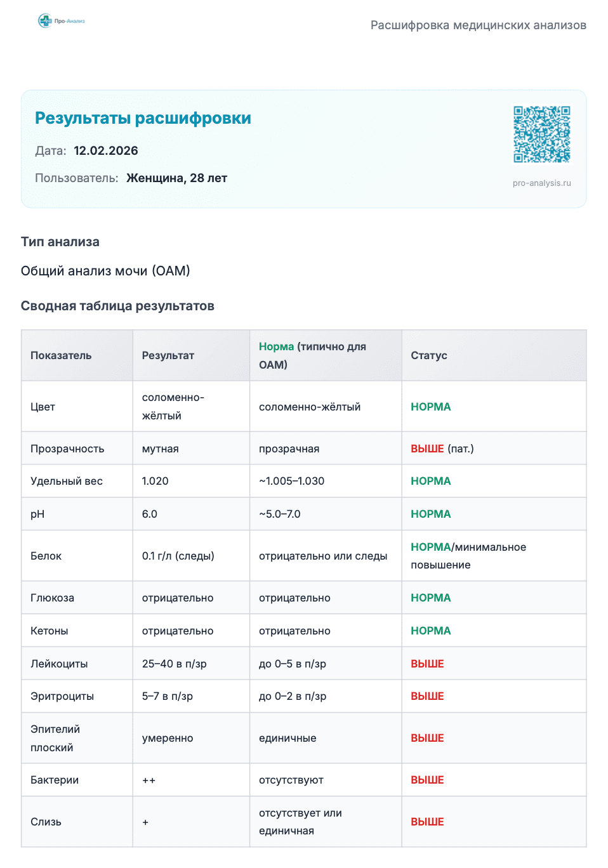Click the '25–40 в п/зр' result value

(x=174, y=664)
